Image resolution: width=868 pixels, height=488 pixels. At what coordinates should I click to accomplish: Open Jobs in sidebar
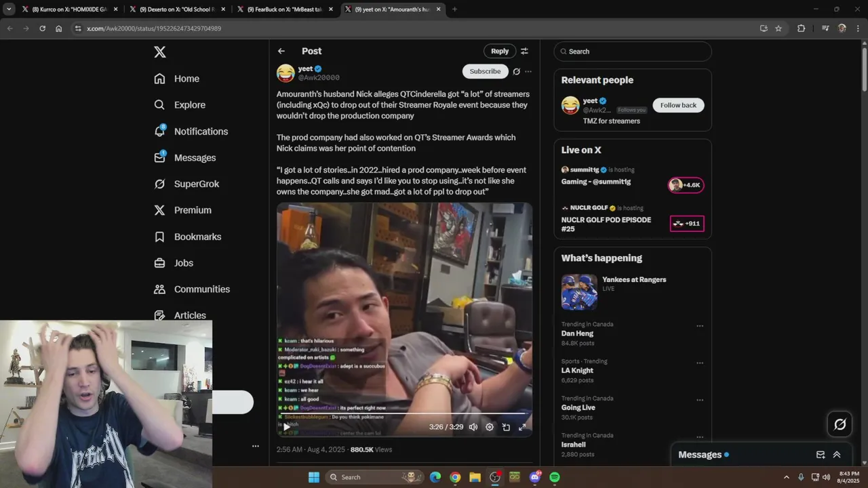coord(173,263)
